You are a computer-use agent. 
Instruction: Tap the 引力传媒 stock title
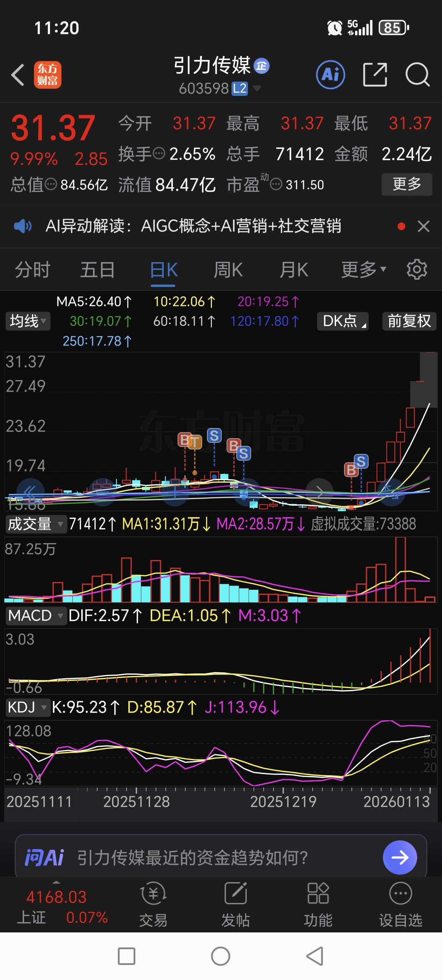(x=212, y=65)
